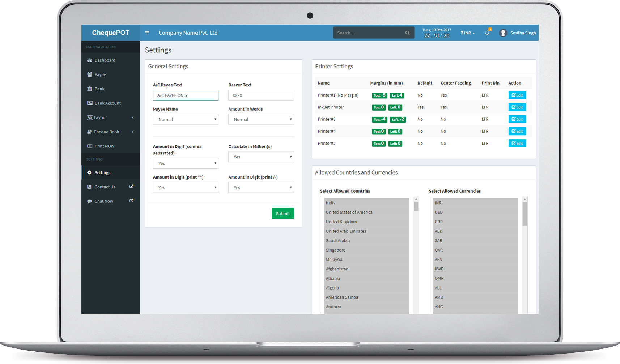Open the Payee menu item
Viewport: 620px width, 364px height.
click(111, 74)
